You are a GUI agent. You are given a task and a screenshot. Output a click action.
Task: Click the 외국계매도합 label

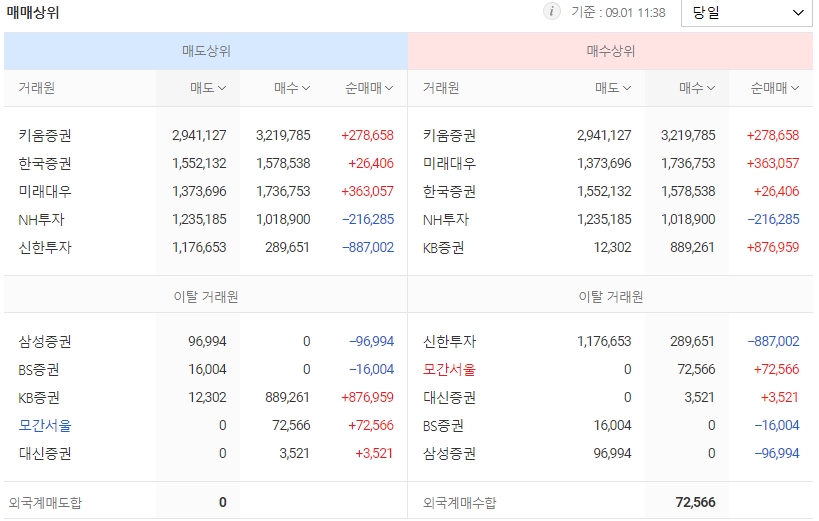[45, 503]
